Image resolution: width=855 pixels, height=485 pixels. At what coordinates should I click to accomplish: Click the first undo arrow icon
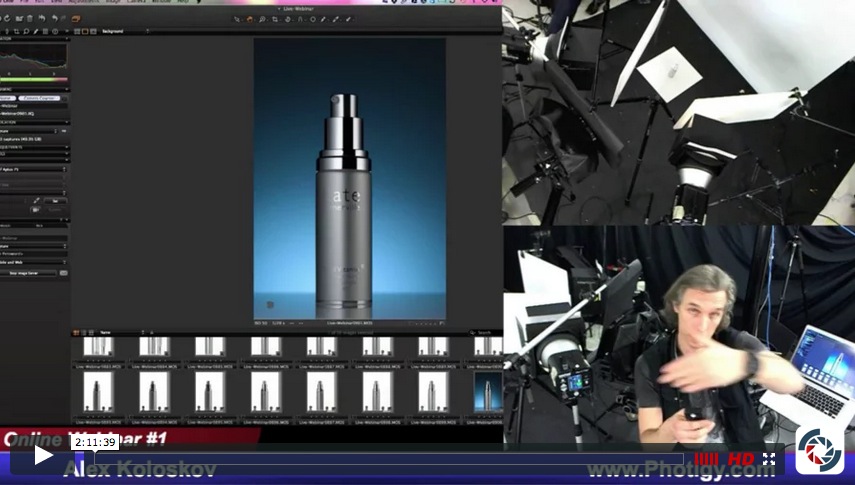pos(42,19)
